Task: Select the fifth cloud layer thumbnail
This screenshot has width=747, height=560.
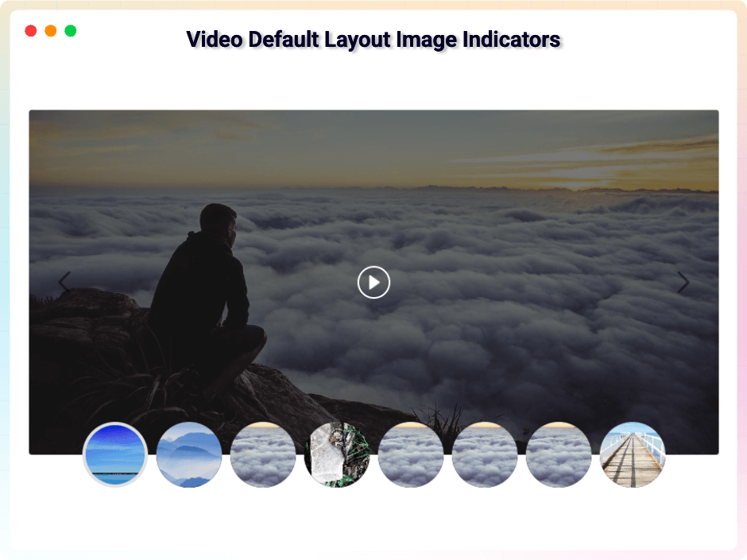Action: pos(410,455)
